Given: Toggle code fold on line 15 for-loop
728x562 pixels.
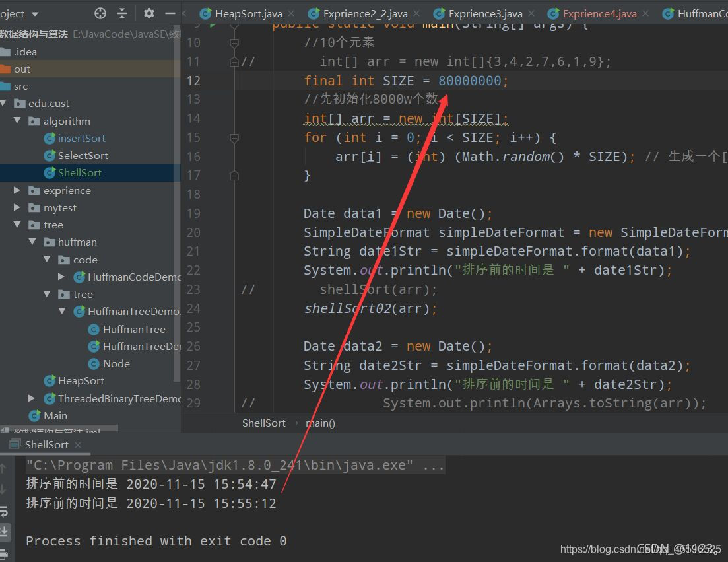Looking at the screenshot, I should point(234,138).
